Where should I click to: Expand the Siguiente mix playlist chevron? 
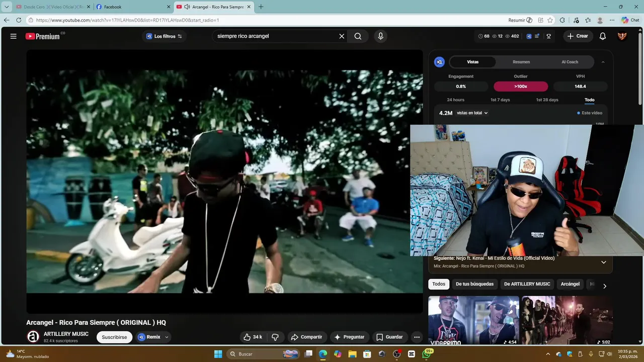[x=604, y=262]
